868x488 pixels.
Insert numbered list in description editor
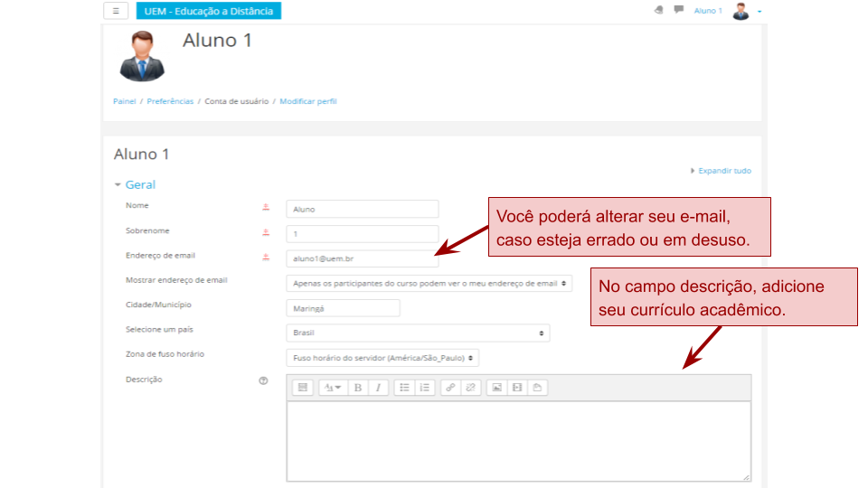pos(424,388)
